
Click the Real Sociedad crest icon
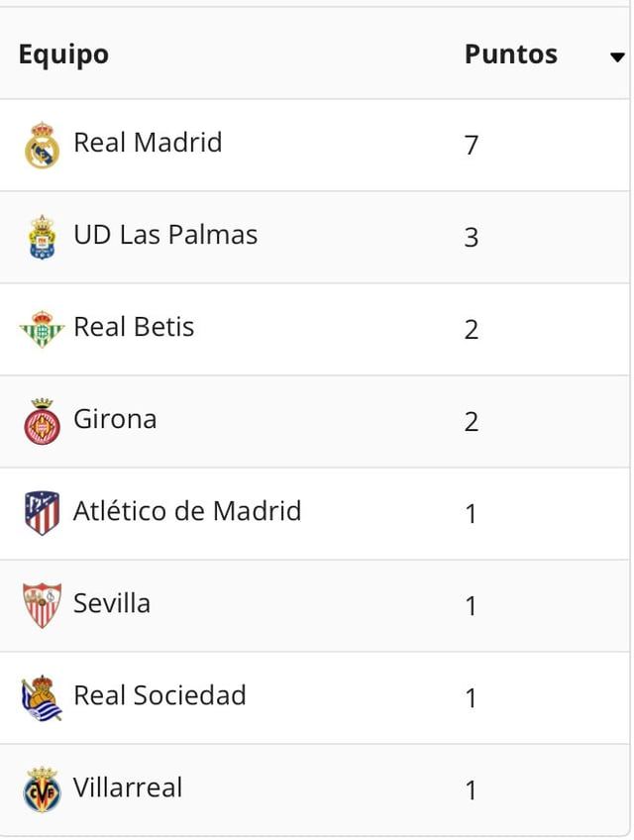point(42,697)
